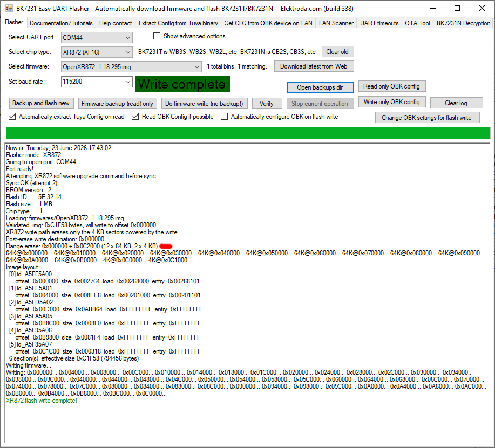
Task: Click Change OBK settings for flash write
Action: click(427, 118)
